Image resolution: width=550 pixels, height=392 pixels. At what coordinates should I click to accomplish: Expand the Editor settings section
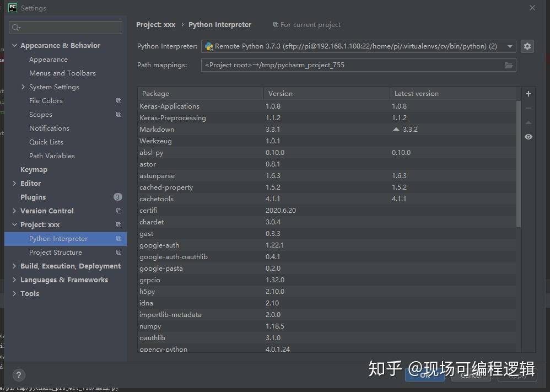coord(15,183)
